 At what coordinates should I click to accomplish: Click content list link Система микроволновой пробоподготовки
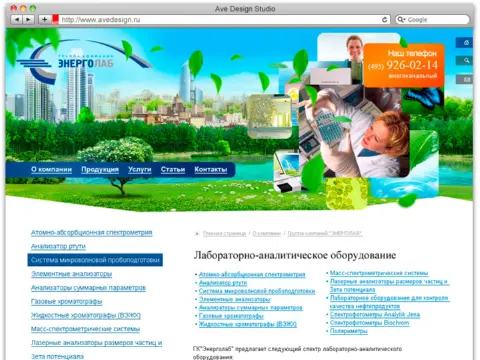(x=257, y=291)
